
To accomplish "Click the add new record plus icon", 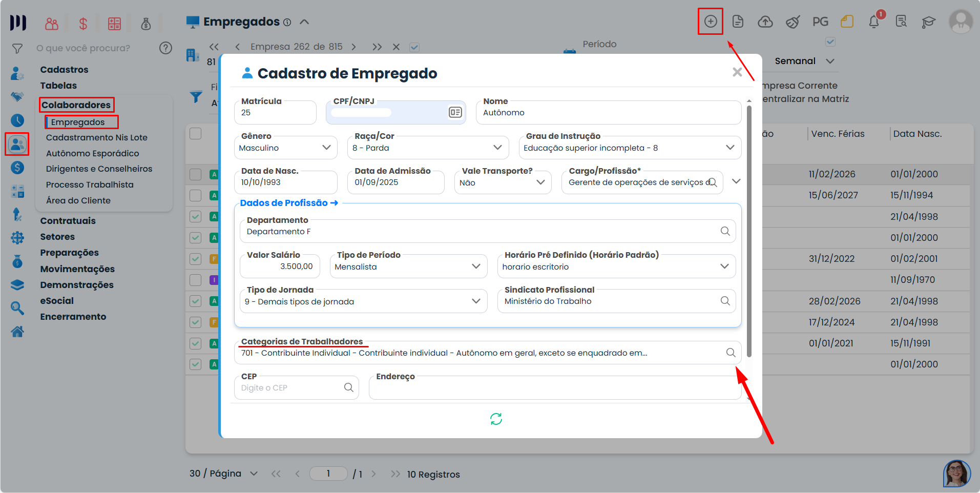I will click(710, 22).
